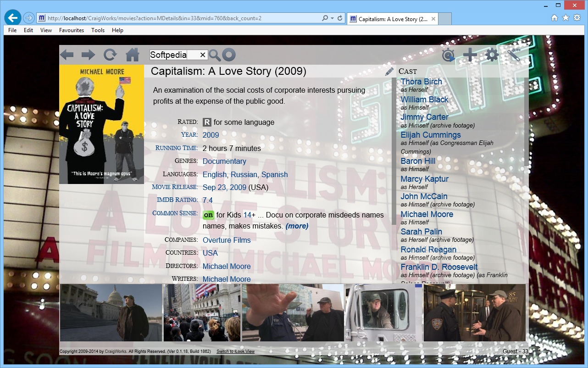The width and height of the screenshot is (588, 368).
Task: Open the Edit menu
Action: [28, 30]
